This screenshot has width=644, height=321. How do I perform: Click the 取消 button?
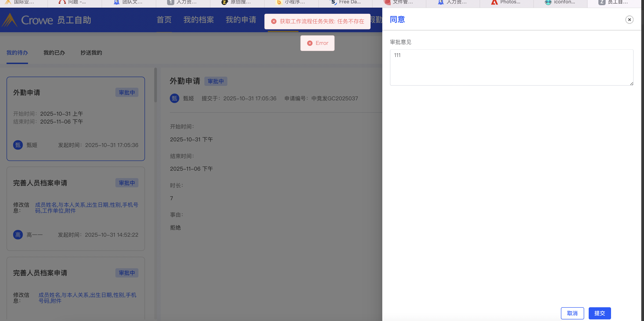tap(572, 313)
